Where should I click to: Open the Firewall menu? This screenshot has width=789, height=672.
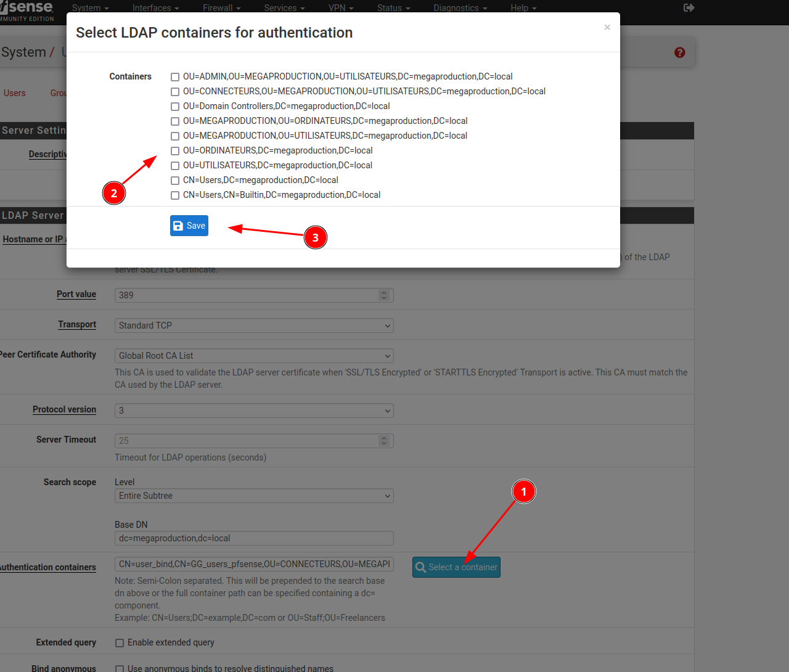point(221,8)
